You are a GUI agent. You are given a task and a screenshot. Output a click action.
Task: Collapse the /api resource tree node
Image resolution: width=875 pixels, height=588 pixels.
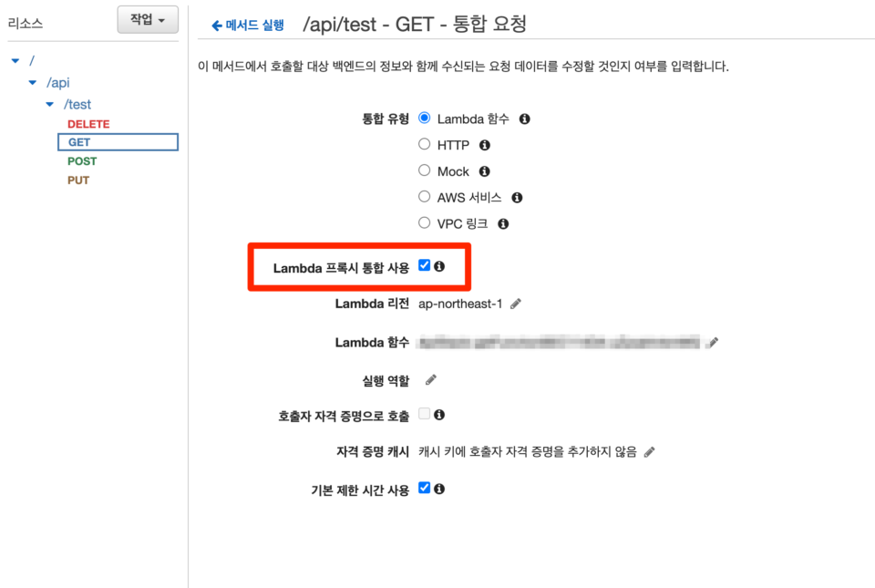pyautogui.click(x=33, y=83)
